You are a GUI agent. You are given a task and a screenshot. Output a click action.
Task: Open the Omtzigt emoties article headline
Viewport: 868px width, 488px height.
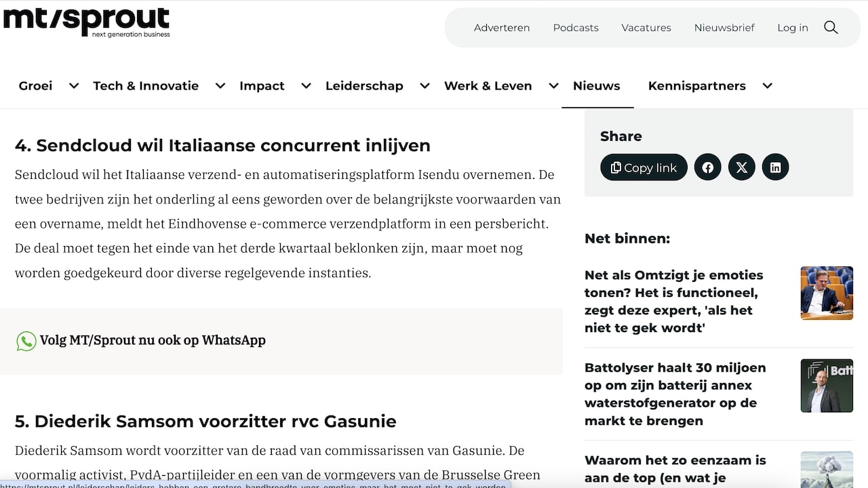674,302
